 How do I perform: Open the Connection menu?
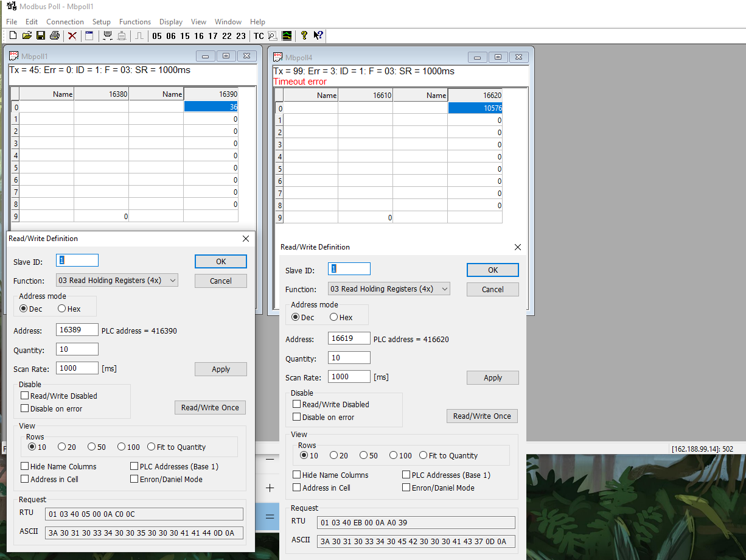65,21
